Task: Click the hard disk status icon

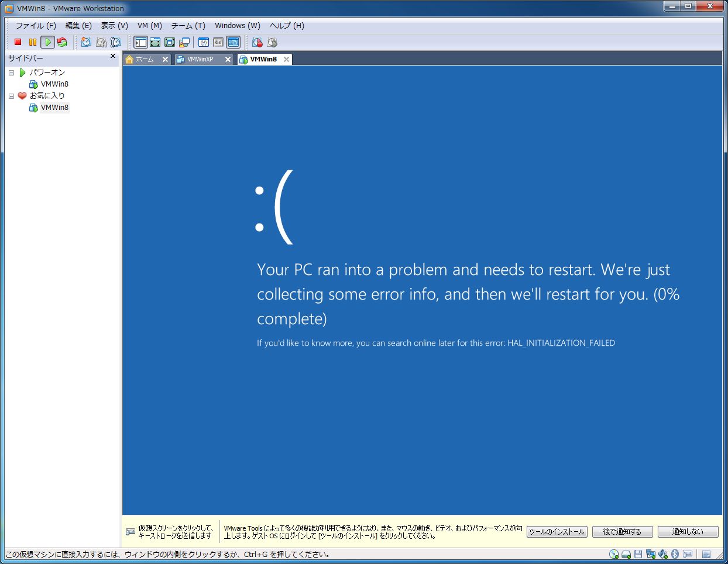Action: pos(626,554)
